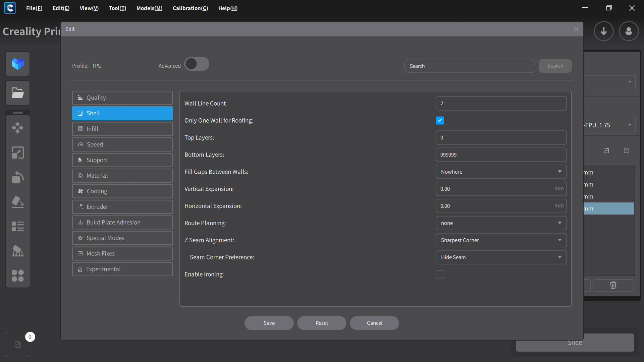Open the folder icon in left sidebar
The height and width of the screenshot is (362, 644).
tap(18, 93)
